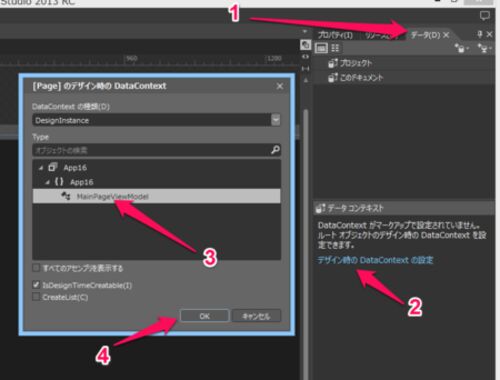Screen dimensions: 500x380
Task: Click the キャンセル button
Action: click(x=256, y=316)
